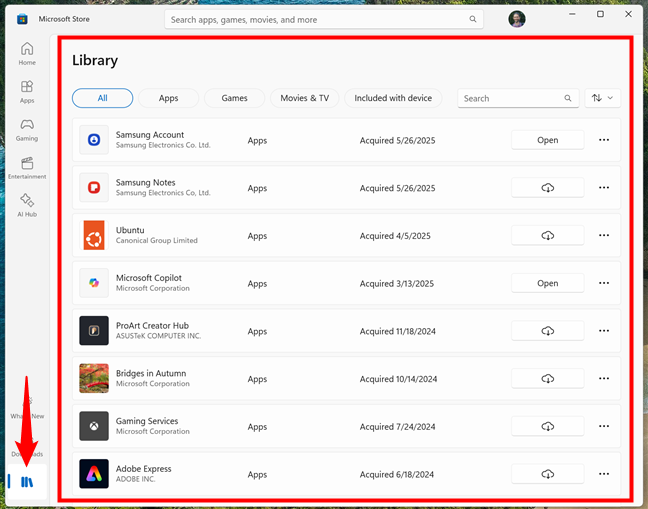This screenshot has width=648, height=509.
Task: Open the user profile avatar
Action: click(x=517, y=19)
